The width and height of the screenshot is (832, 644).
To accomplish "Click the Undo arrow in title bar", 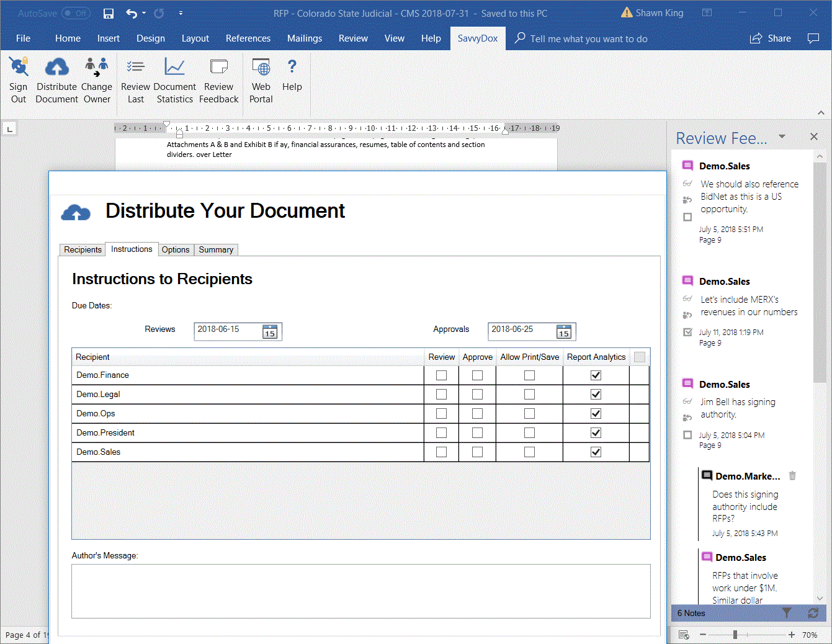I will point(131,13).
